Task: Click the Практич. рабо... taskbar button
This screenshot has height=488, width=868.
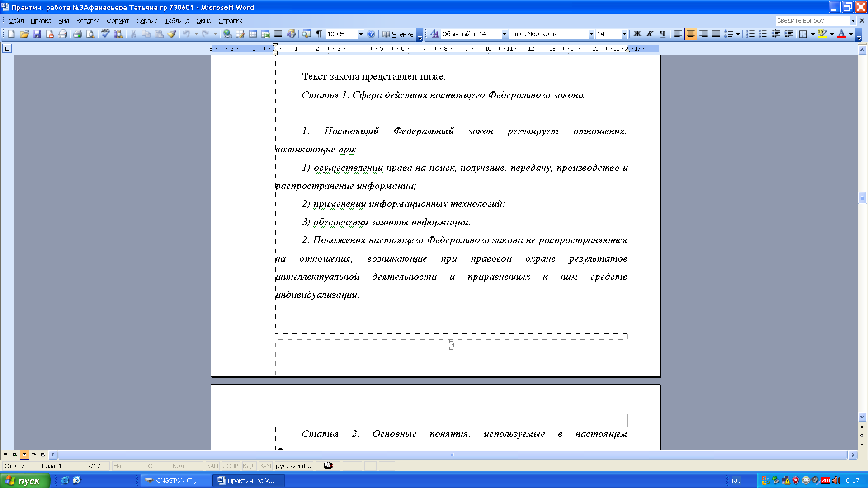Action: click(x=249, y=480)
